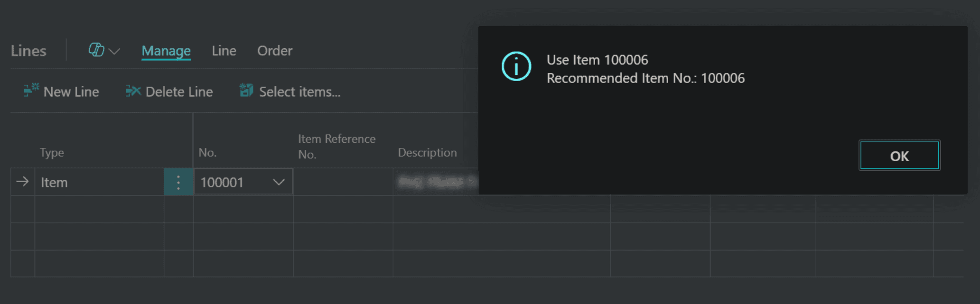
Task: Click the Lines section heading
Action: [28, 51]
